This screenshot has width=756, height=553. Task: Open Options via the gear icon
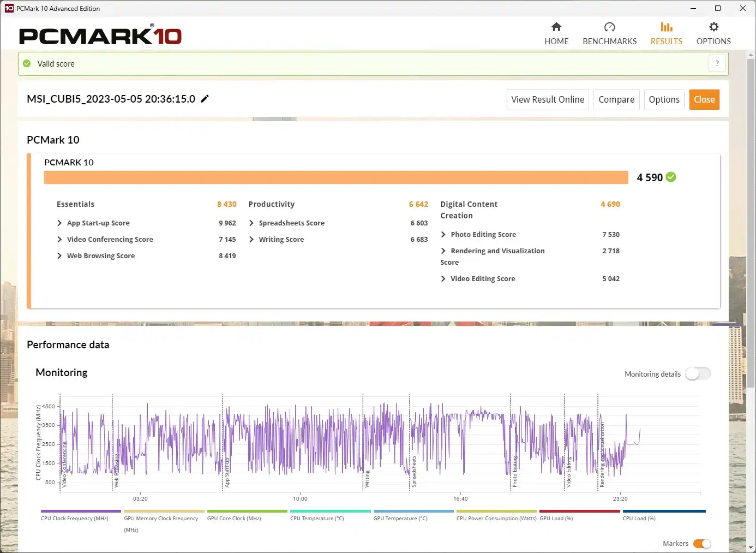[x=713, y=27]
